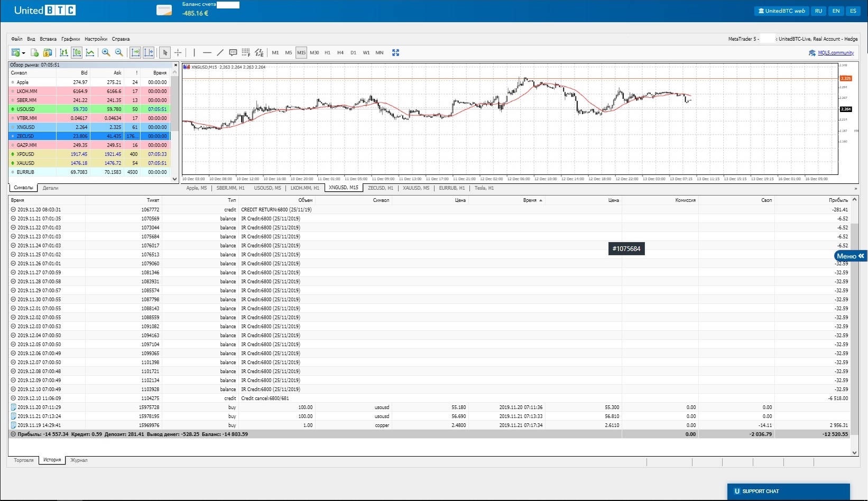Image resolution: width=868 pixels, height=501 pixels.
Task: Set timeframe to M30
Action: 315,53
